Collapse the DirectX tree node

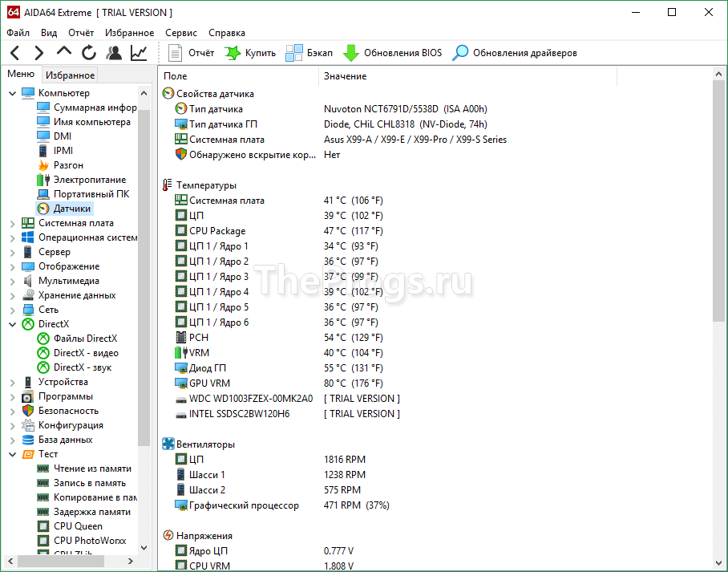(13, 324)
